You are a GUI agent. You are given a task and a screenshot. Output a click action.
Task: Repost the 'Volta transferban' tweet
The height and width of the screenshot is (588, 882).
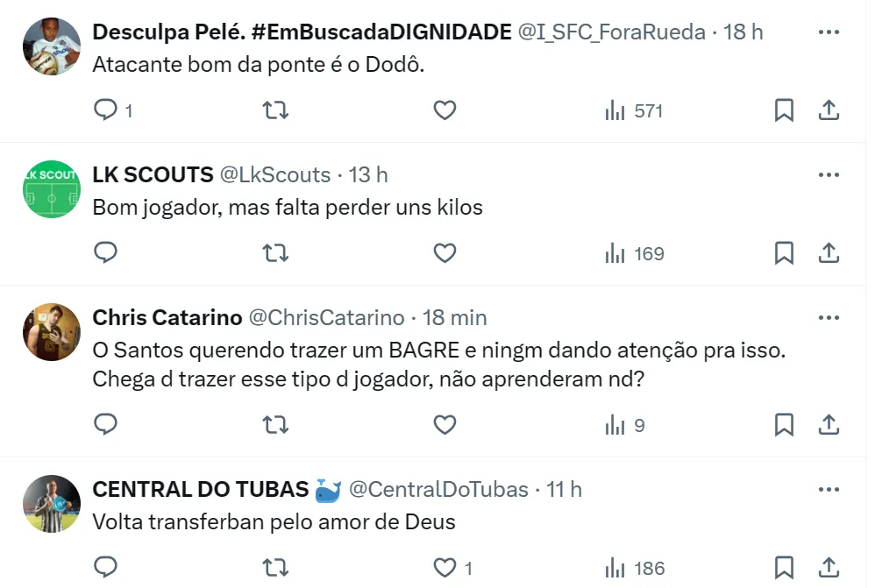tap(276, 568)
